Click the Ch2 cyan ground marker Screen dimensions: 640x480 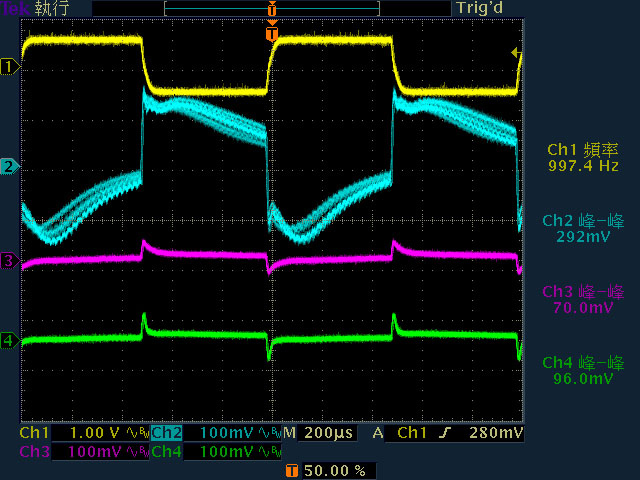10,167
